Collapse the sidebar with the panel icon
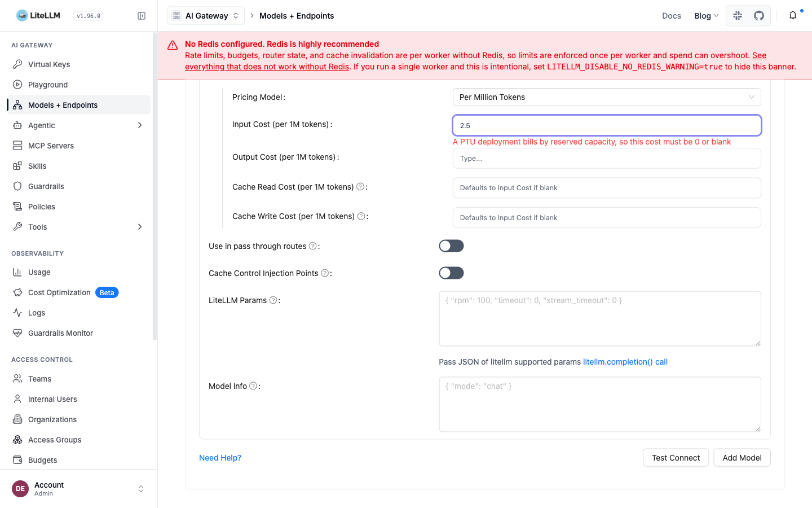 click(x=142, y=16)
